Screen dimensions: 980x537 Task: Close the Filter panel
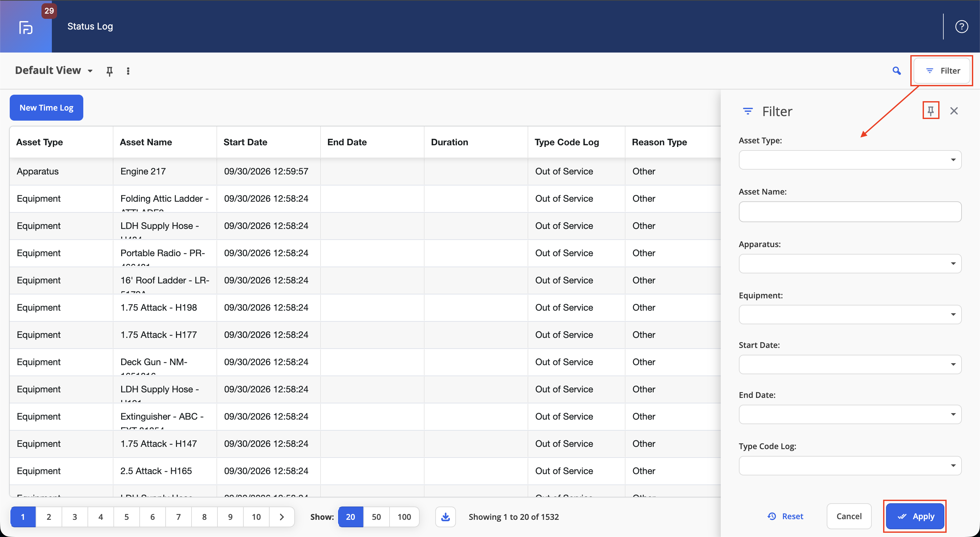tap(954, 111)
